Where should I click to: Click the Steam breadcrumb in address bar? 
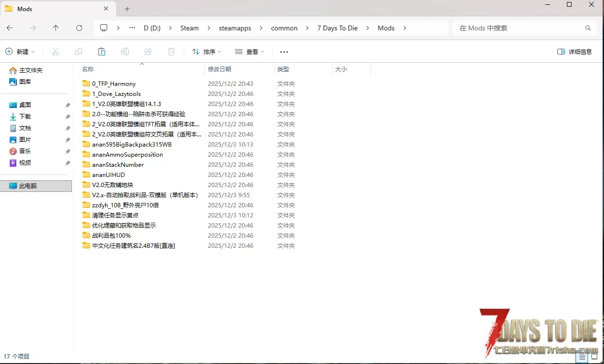click(190, 28)
